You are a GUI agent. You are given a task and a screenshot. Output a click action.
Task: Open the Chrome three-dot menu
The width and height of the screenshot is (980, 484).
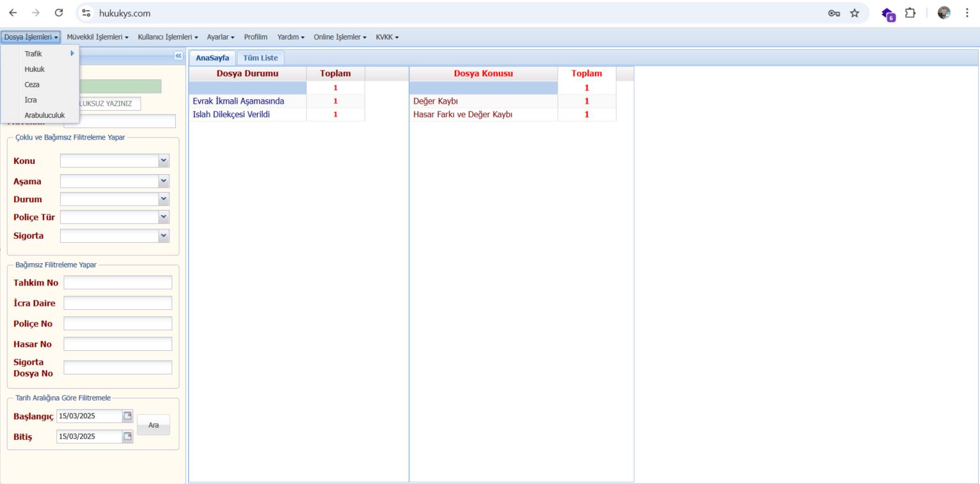pyautogui.click(x=967, y=13)
